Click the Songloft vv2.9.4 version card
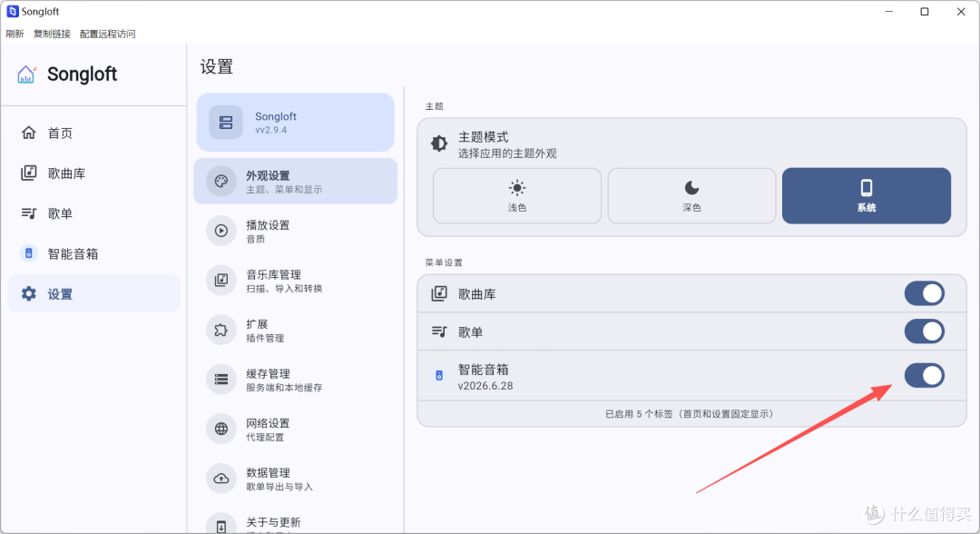The image size is (980, 534). (296, 123)
